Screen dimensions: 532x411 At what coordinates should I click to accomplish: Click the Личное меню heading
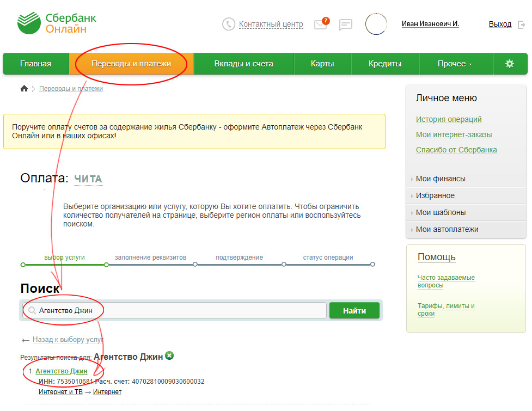[446, 98]
